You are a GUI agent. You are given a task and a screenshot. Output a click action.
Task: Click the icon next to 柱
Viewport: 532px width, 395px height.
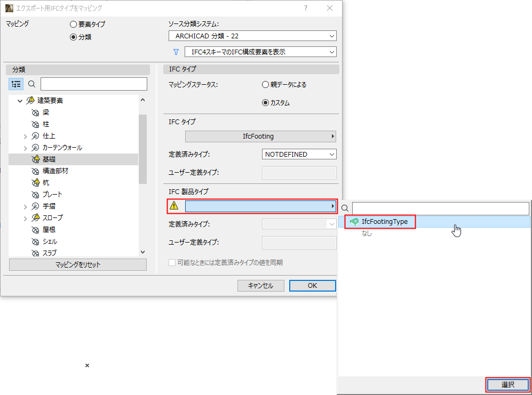tap(35, 124)
